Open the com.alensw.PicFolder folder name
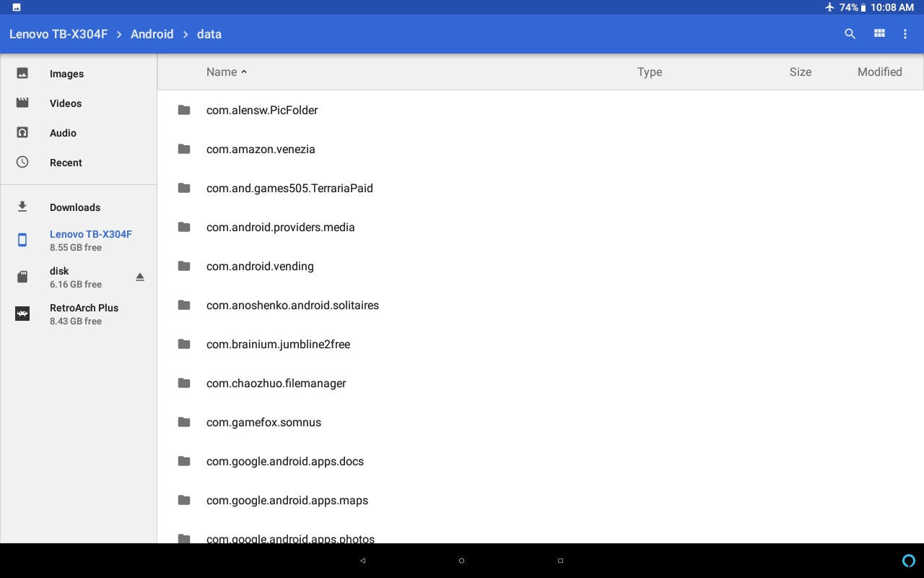 tap(262, 110)
